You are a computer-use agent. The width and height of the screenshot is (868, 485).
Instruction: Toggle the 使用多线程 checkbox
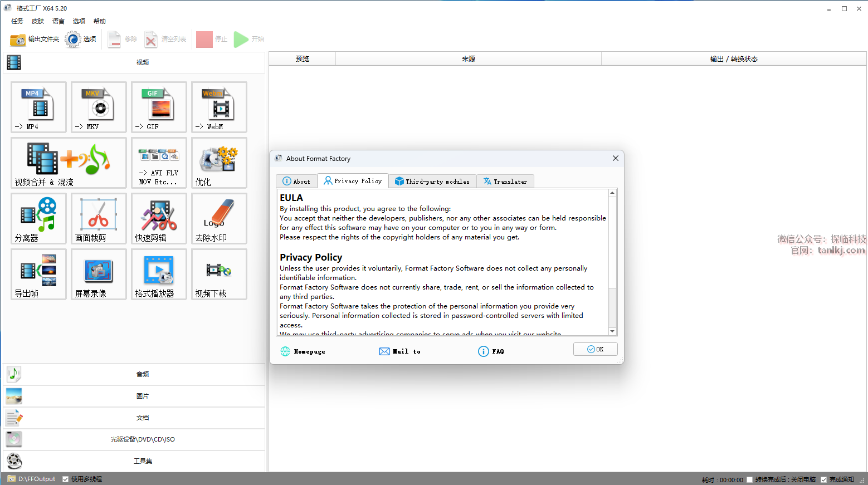(66, 479)
